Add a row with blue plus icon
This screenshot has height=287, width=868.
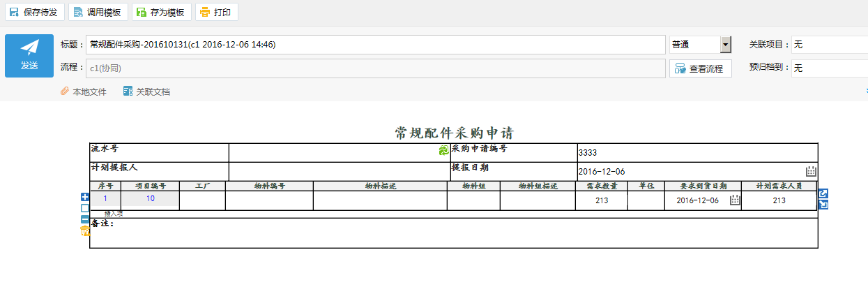coord(85,198)
